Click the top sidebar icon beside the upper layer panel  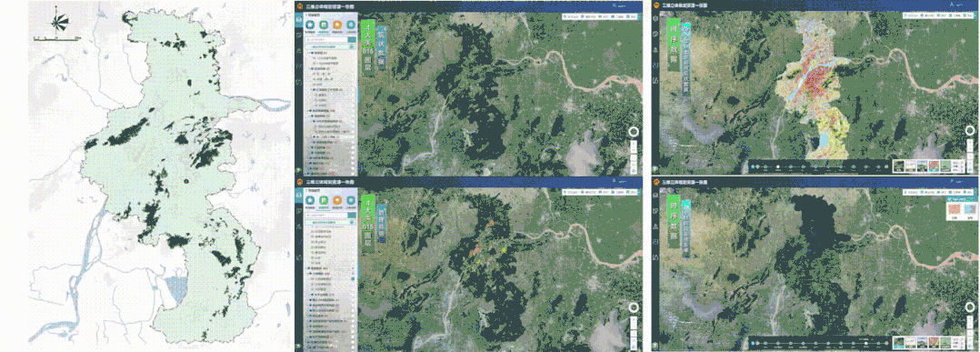coord(299,19)
